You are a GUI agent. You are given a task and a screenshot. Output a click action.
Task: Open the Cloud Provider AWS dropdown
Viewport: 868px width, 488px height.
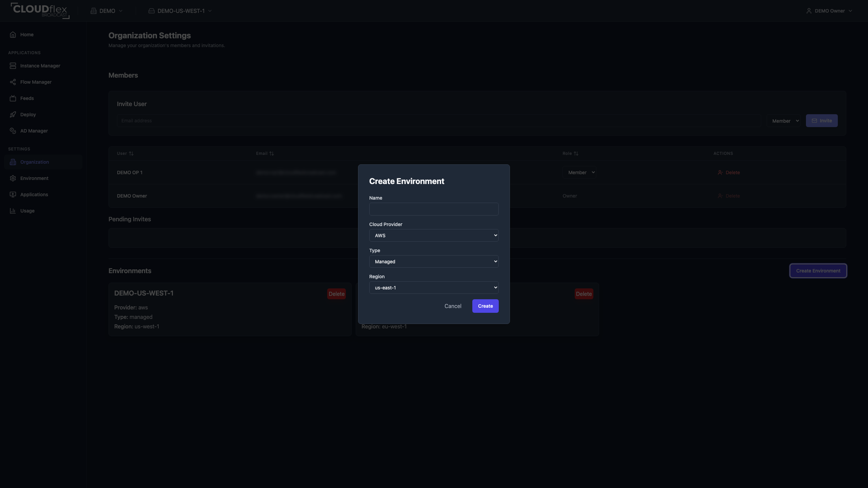click(434, 235)
